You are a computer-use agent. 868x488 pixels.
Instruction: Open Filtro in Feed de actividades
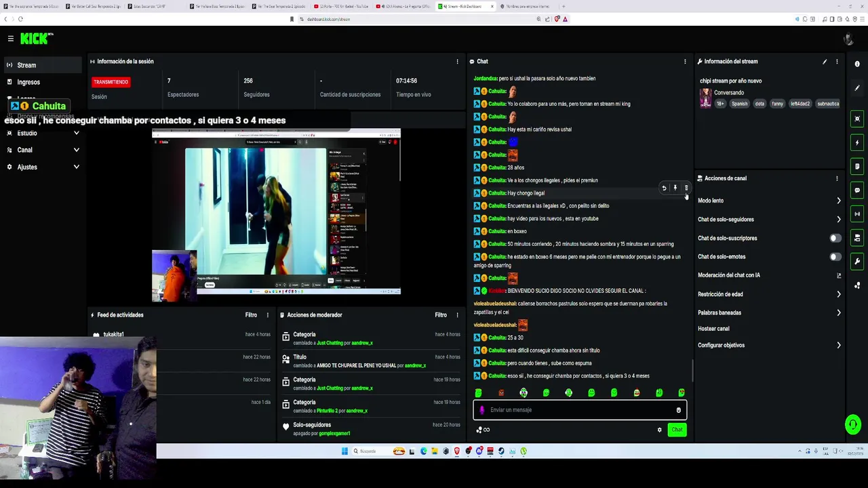click(x=251, y=315)
